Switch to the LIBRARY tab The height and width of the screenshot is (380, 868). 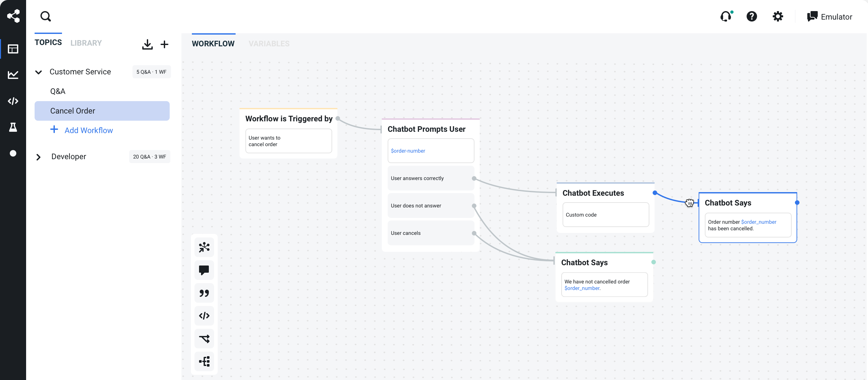pos(86,43)
